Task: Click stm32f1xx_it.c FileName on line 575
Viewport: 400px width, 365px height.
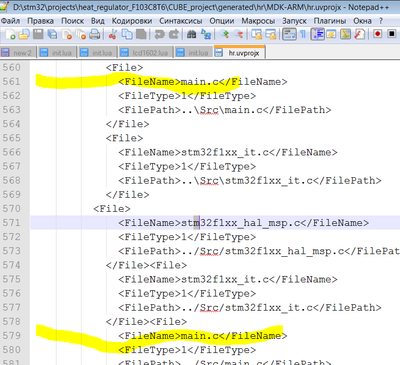Action: click(228, 279)
